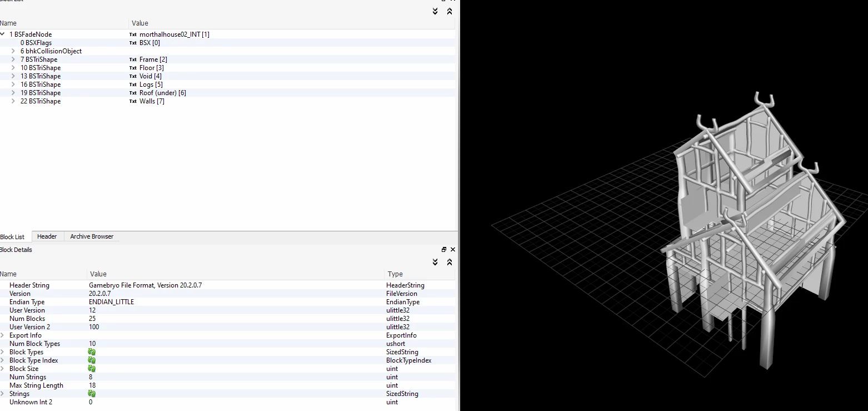Select the Walls [7] value
The height and width of the screenshot is (411, 868).
pyautogui.click(x=152, y=101)
